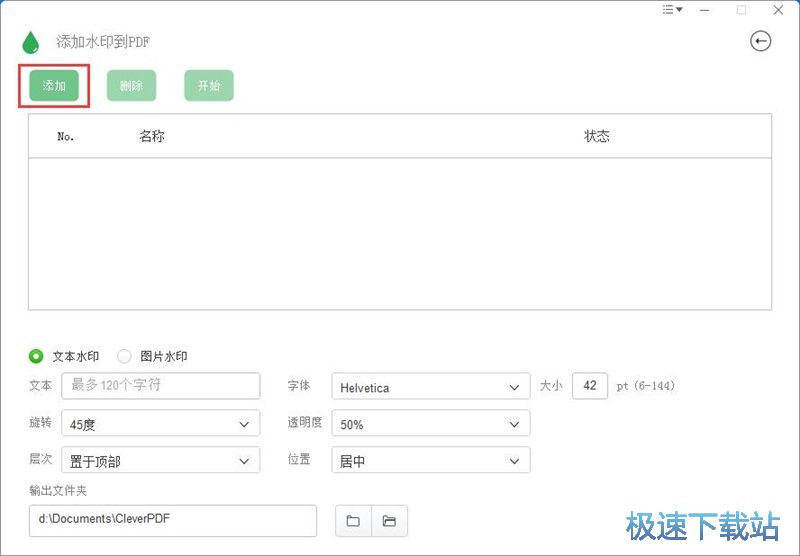Screen dimensions: 800x556
Task: Focus the watermark text input field
Action: [161, 386]
